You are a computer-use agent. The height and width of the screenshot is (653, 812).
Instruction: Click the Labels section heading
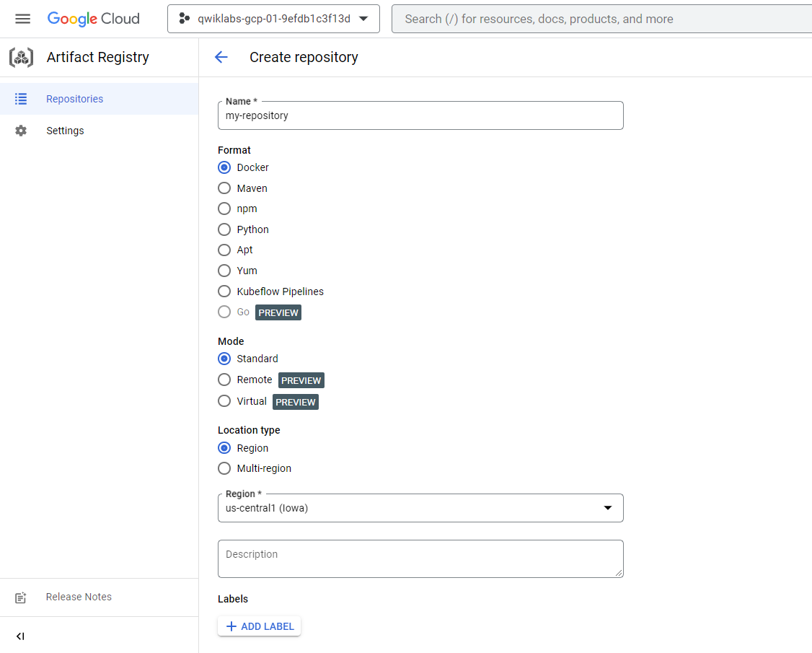point(233,599)
